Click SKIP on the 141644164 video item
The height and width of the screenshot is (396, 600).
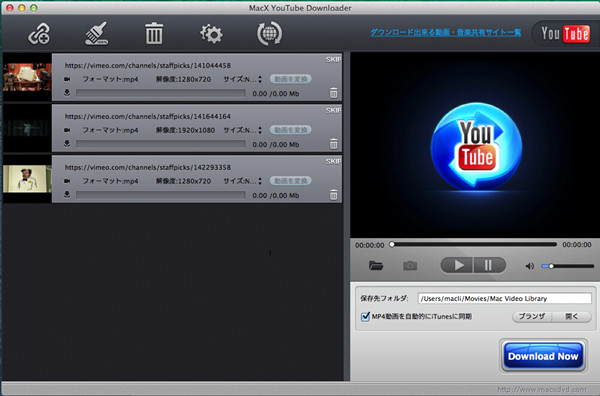[x=333, y=110]
